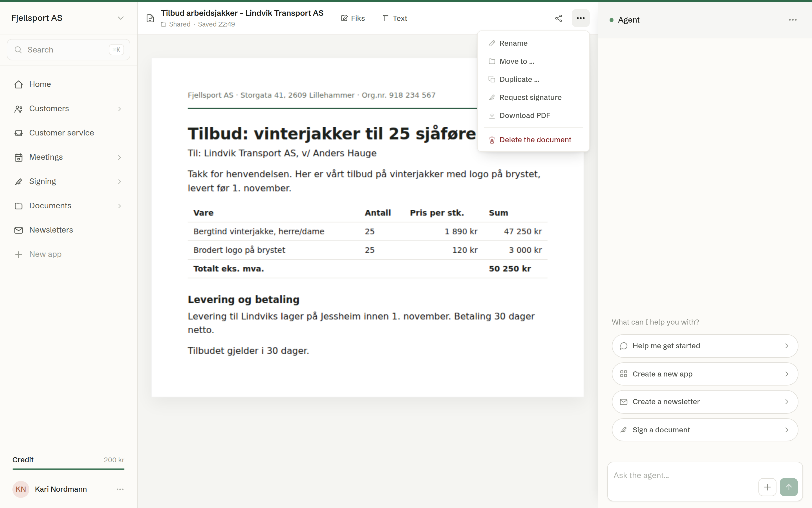
Task: Select Duplicate ... in the menu
Action: [x=533, y=79]
